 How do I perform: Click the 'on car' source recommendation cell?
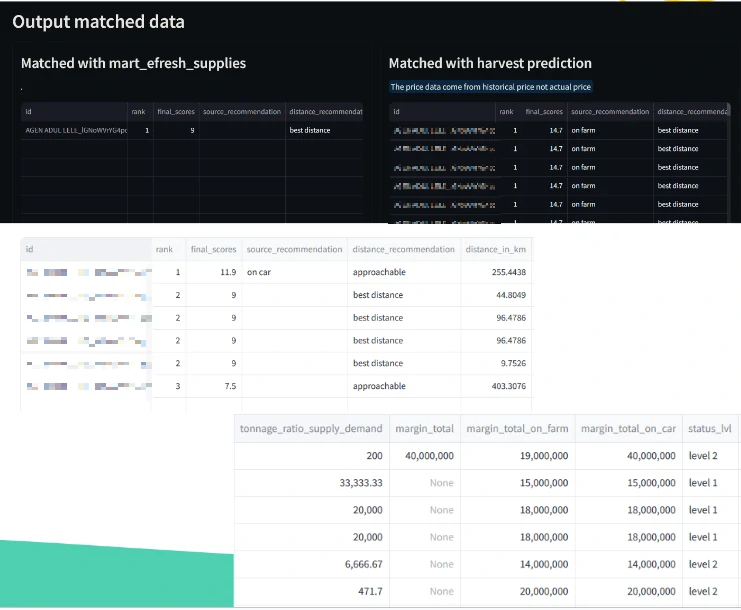pos(293,272)
